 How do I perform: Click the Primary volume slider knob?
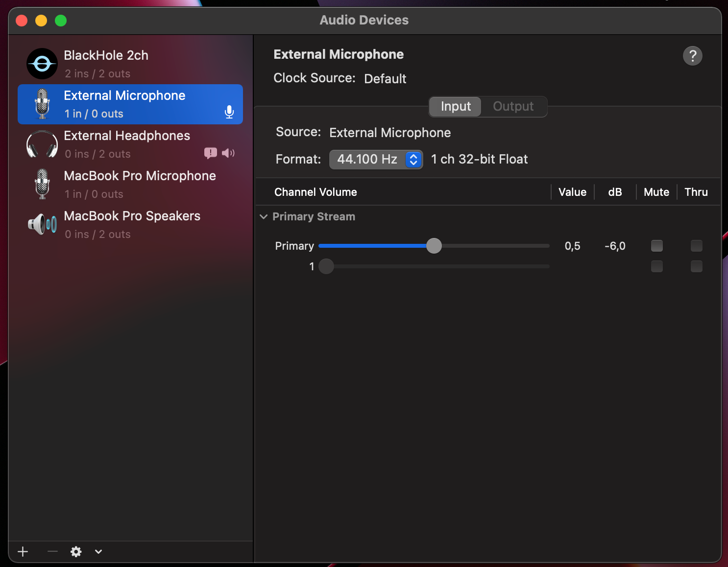coord(434,246)
